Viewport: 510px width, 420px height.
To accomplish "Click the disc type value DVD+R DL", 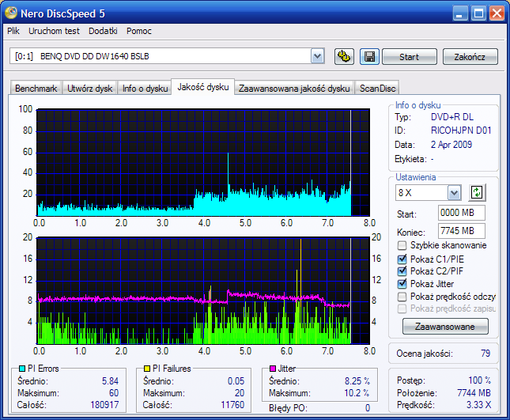I will point(452,117).
